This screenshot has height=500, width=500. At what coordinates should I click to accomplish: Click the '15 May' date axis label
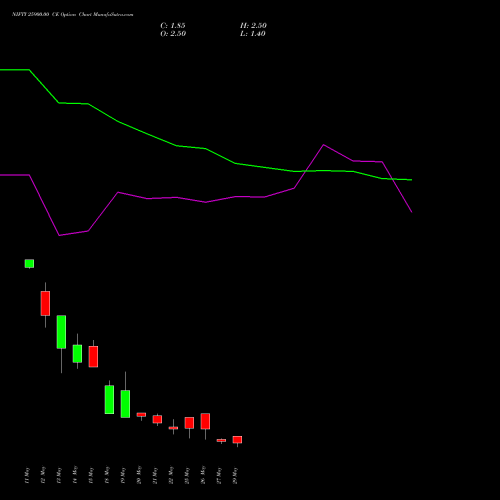click(x=91, y=475)
